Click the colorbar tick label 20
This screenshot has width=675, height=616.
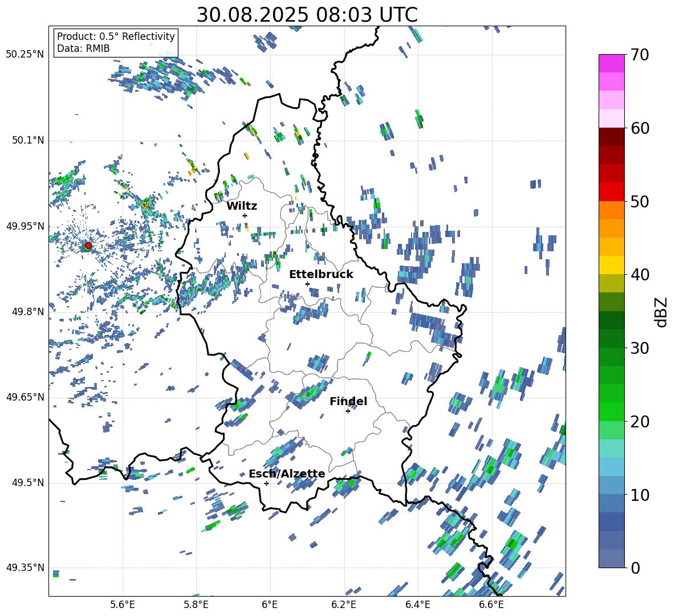[640, 422]
